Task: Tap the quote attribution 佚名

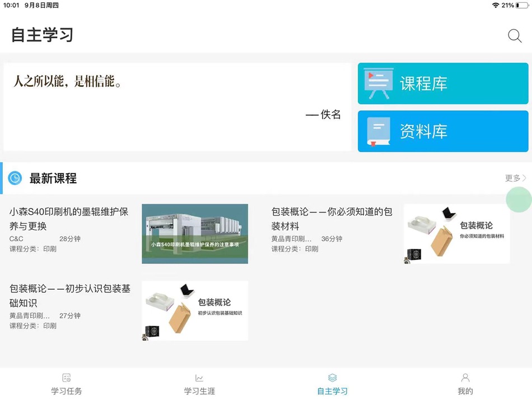Action: [330, 114]
